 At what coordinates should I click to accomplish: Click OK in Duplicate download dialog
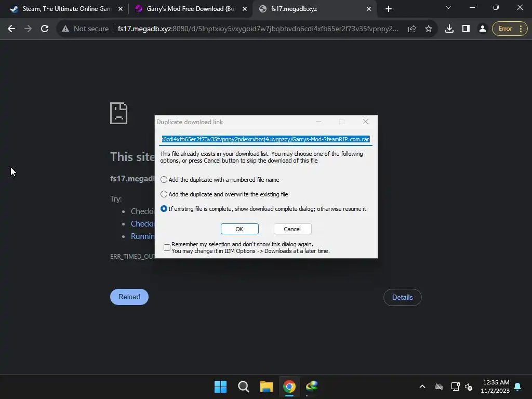[x=240, y=229]
